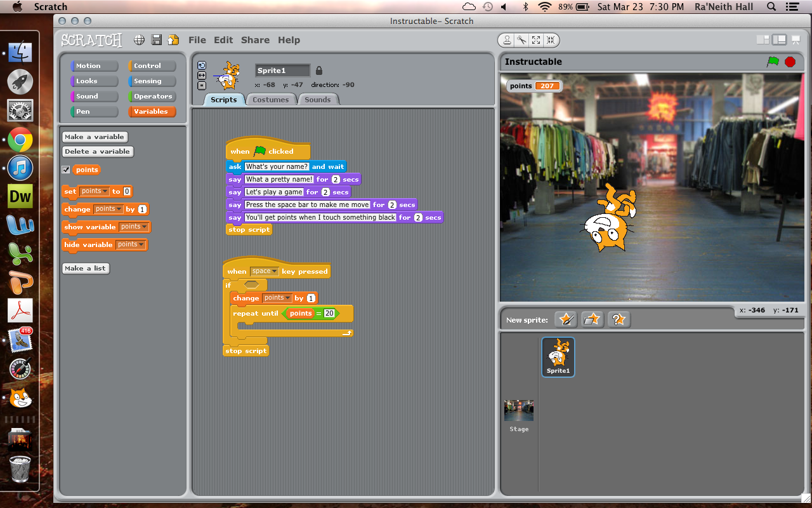This screenshot has height=508, width=812.
Task: Save the project with the floppy disk icon
Action: click(x=157, y=40)
